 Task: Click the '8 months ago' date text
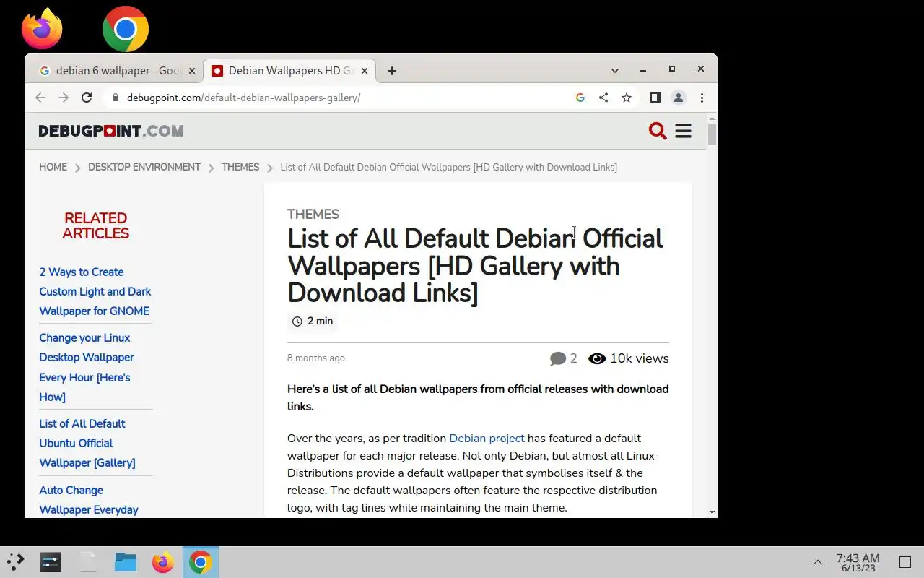(x=316, y=358)
